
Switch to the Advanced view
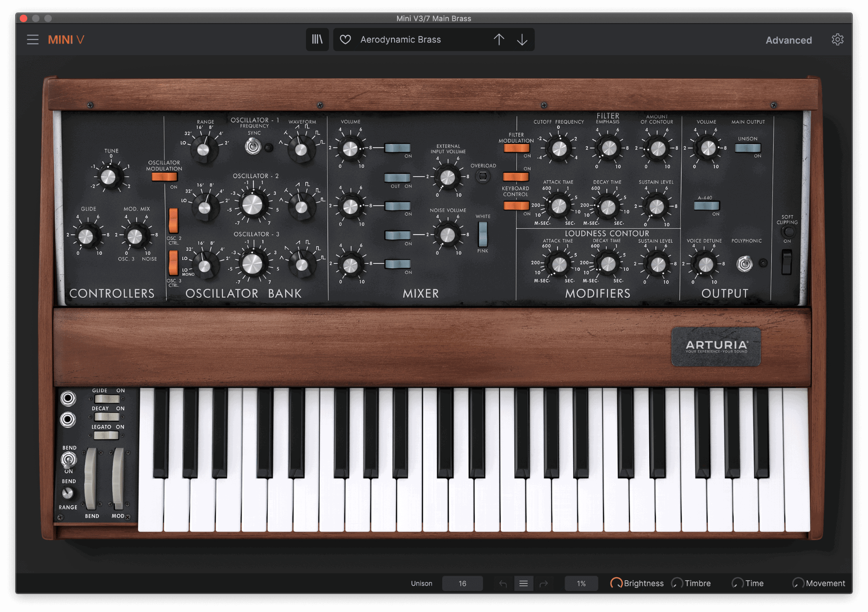[789, 39]
